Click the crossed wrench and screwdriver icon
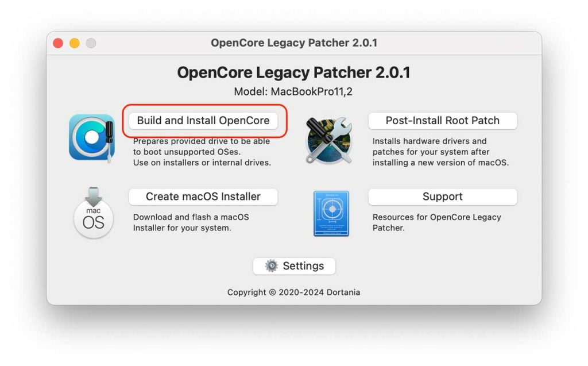The image size is (588, 366). pyautogui.click(x=329, y=140)
